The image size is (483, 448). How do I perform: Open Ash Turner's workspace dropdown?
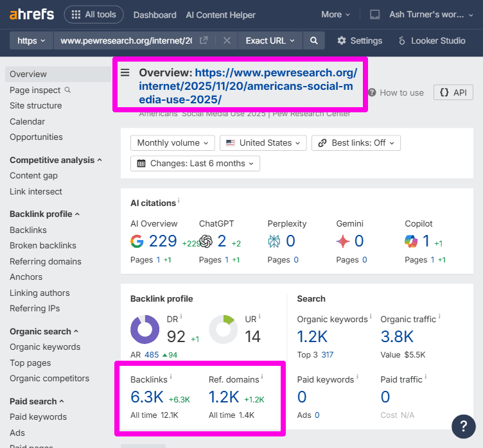(x=431, y=15)
